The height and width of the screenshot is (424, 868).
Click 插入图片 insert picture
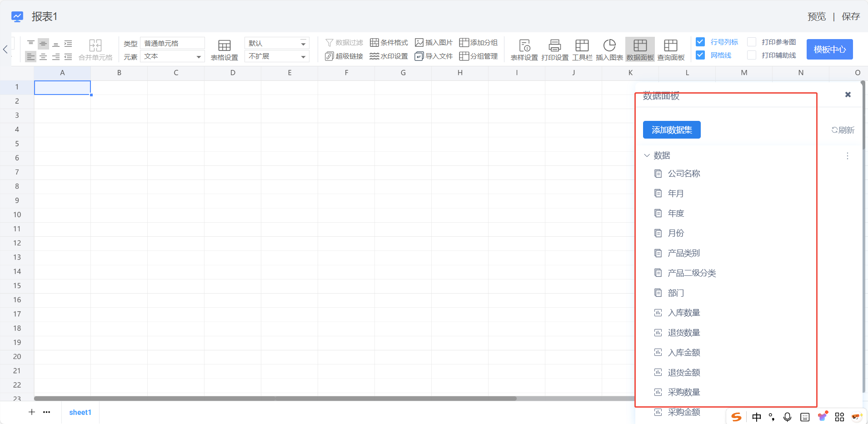coord(434,43)
